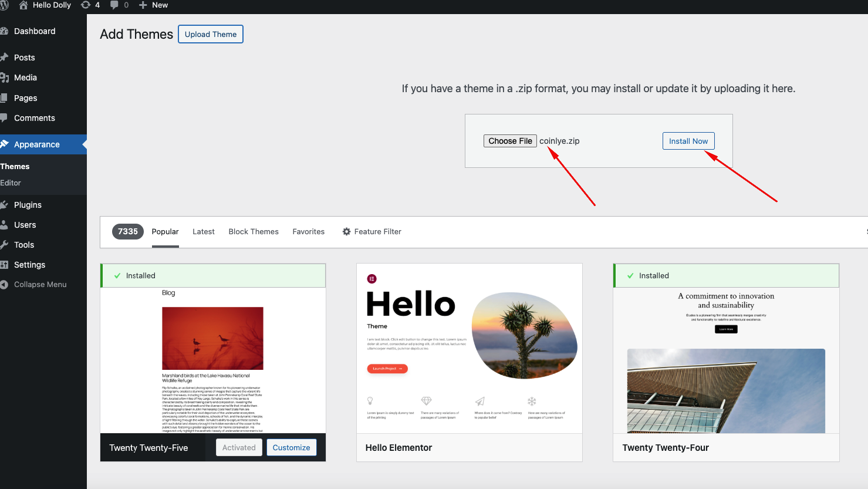Click the WordPress logo in admin bar
The image size is (868, 489).
[4, 5]
